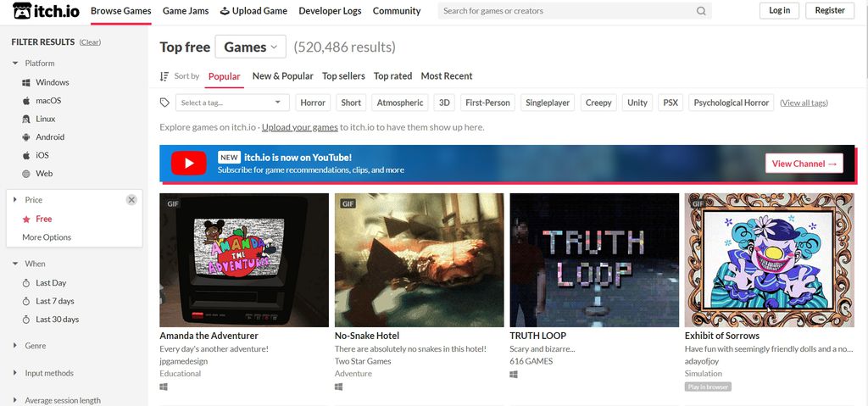Viewport: 868px width, 406px height.
Task: Click the Register button
Action: (x=830, y=10)
